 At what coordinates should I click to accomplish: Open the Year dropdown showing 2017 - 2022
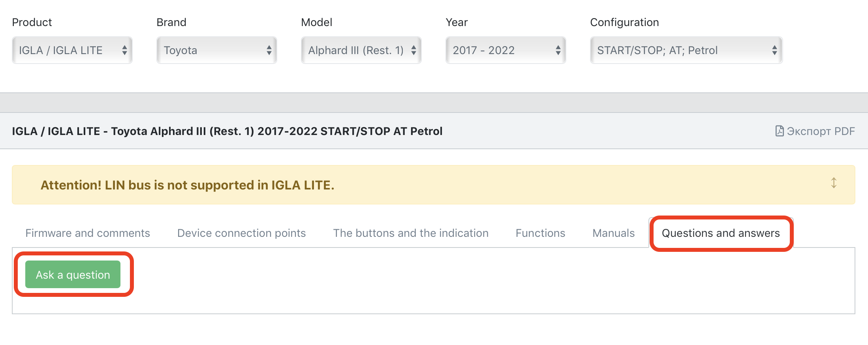click(506, 50)
